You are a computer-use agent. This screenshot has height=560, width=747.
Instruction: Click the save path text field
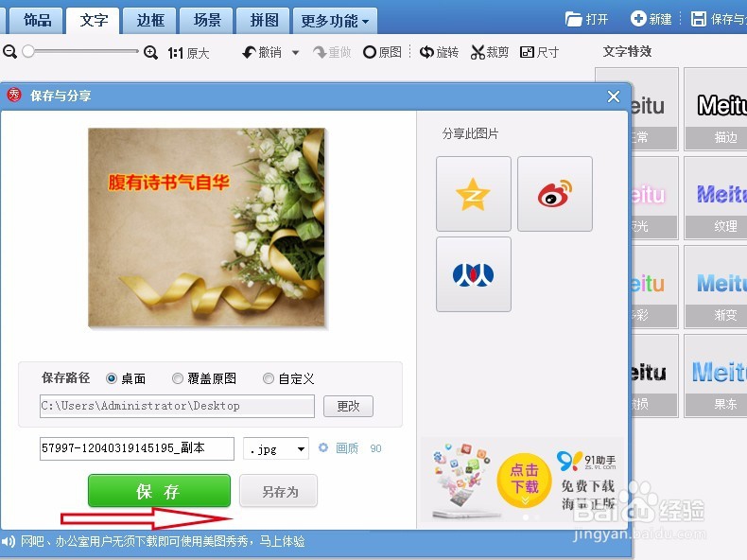point(177,406)
